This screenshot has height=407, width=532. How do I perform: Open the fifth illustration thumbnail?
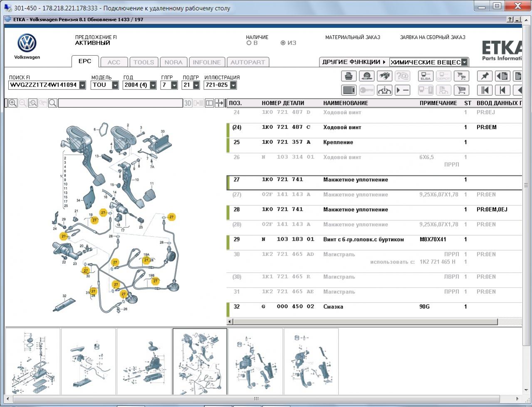tap(256, 361)
